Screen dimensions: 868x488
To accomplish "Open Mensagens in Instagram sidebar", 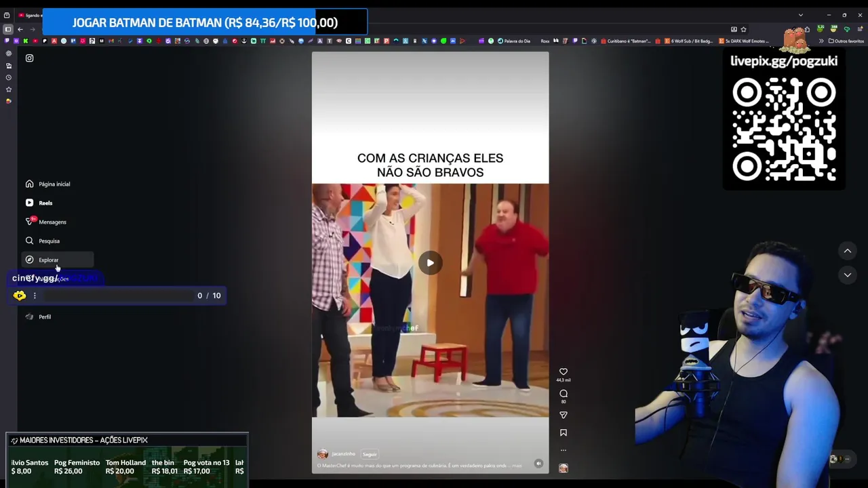I will pyautogui.click(x=46, y=222).
